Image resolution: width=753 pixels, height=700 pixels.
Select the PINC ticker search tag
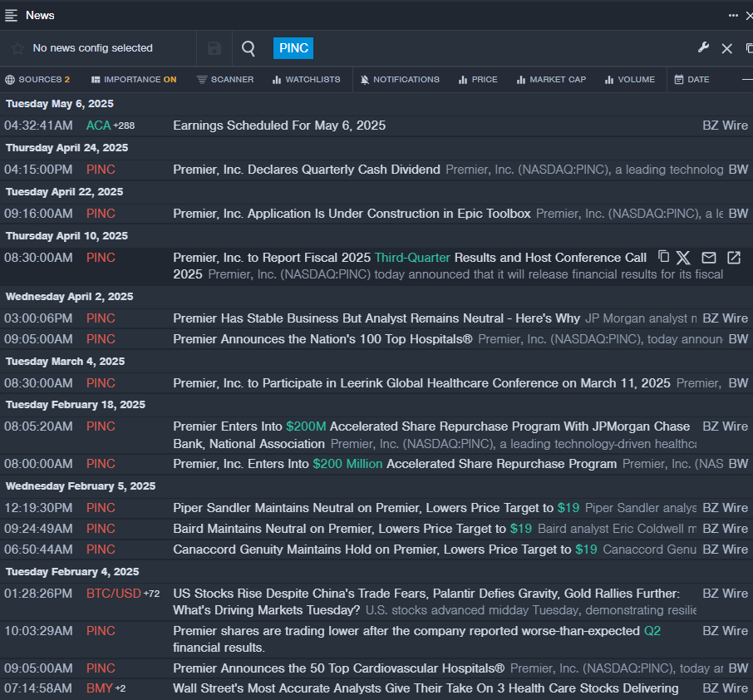click(293, 48)
